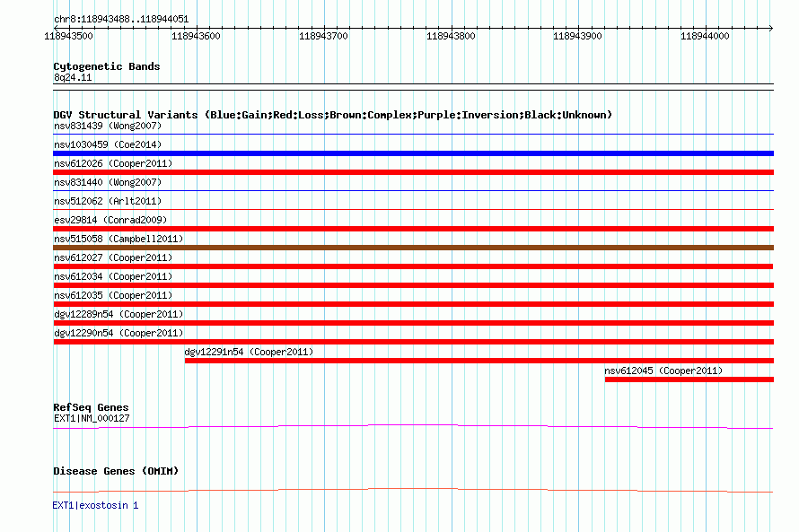Click the nsv831439 (Wong2007) variant label
Image resolution: width=799 pixels, height=532 pixels.
(x=108, y=126)
